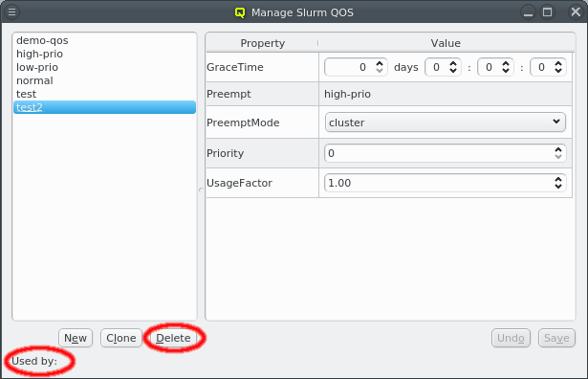The height and width of the screenshot is (379, 588).
Task: Click the Value column header
Action: pyautogui.click(x=446, y=43)
